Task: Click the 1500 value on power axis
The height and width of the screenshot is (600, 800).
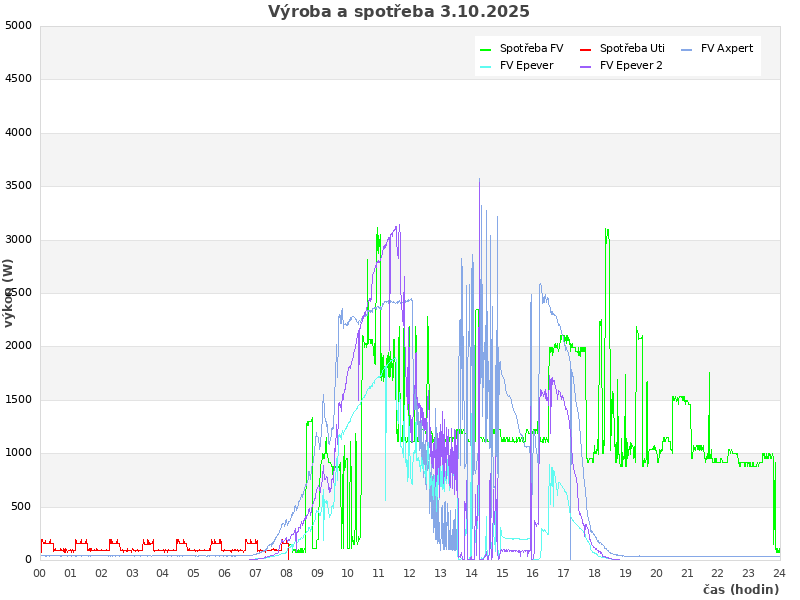Action: click(18, 399)
